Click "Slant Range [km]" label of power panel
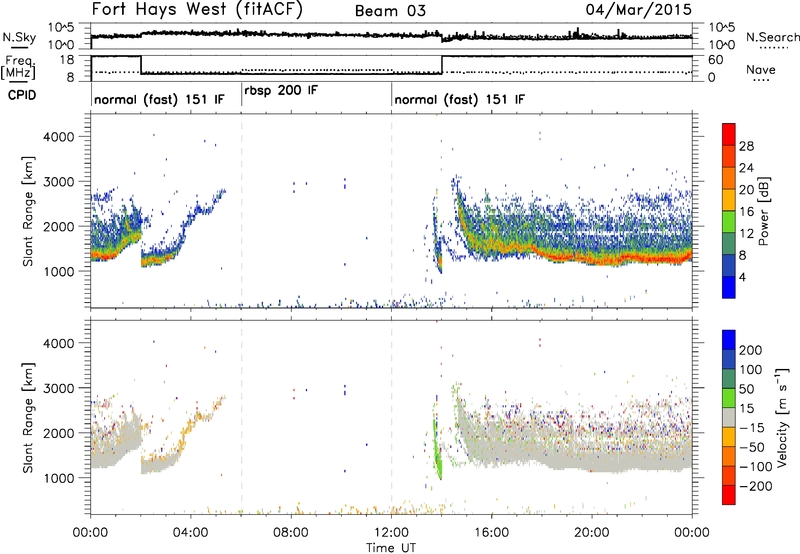Screen dimensions: 800x554 (x=28, y=211)
